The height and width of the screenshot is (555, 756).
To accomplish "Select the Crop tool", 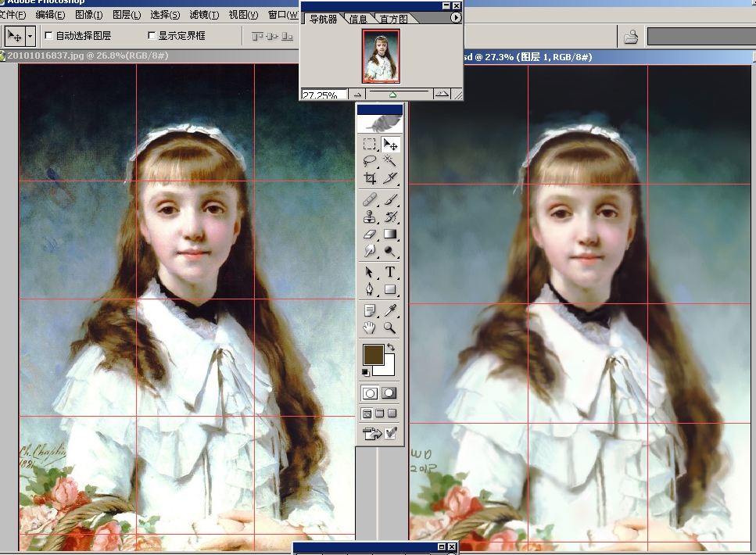I will point(370,178).
